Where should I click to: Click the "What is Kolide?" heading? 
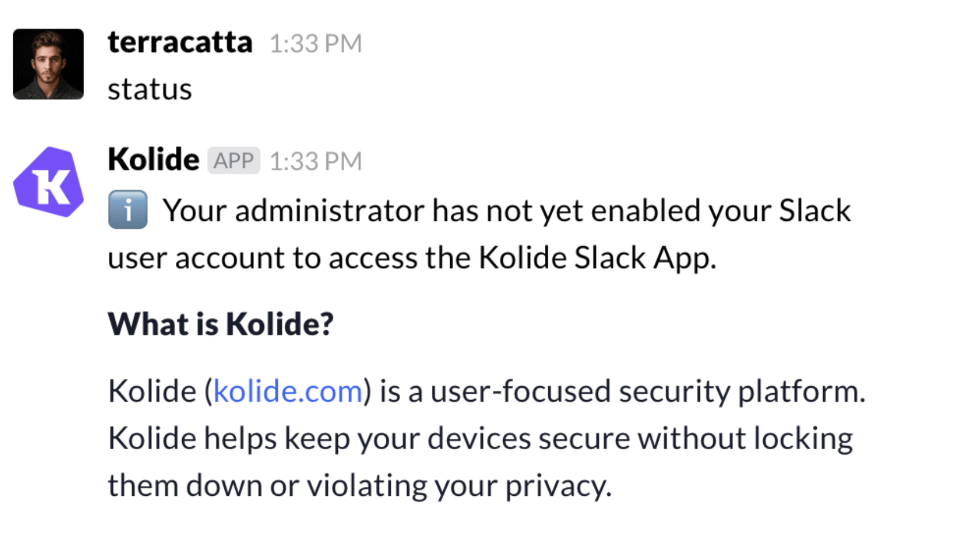pos(221,324)
